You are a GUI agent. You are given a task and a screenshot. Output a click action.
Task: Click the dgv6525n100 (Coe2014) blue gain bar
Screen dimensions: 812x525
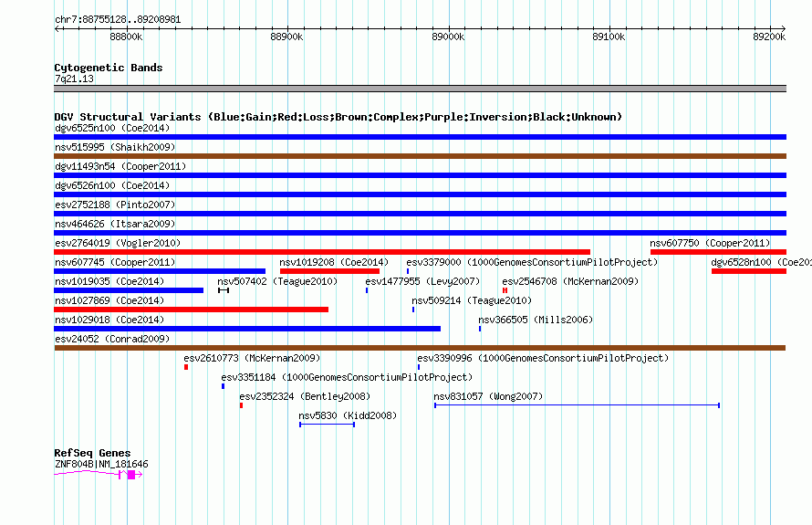point(420,137)
